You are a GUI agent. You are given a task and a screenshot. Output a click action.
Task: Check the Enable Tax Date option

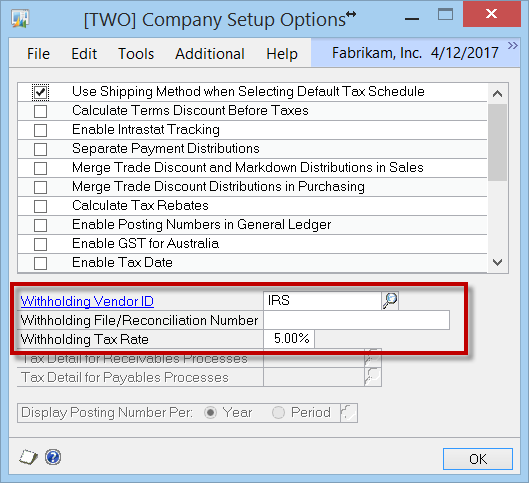pyautogui.click(x=40, y=263)
